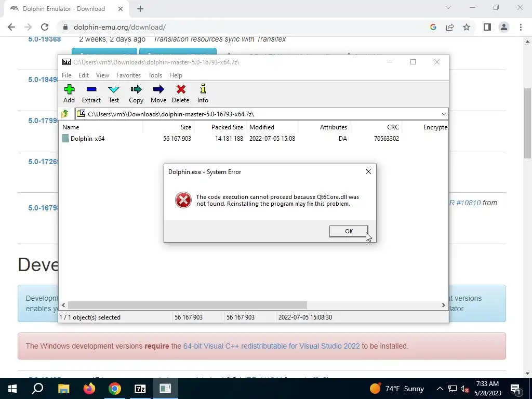Click the CRC value 70563302
This screenshot has width=532, height=399.
tap(387, 138)
